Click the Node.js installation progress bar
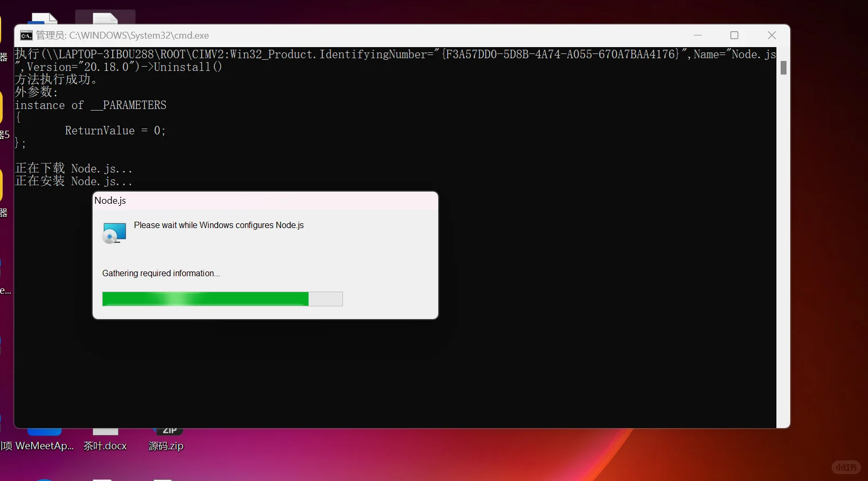868x481 pixels. point(222,299)
